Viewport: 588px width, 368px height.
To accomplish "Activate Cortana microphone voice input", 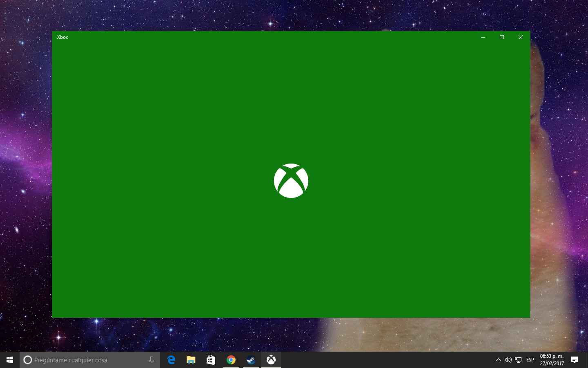I will pyautogui.click(x=152, y=360).
